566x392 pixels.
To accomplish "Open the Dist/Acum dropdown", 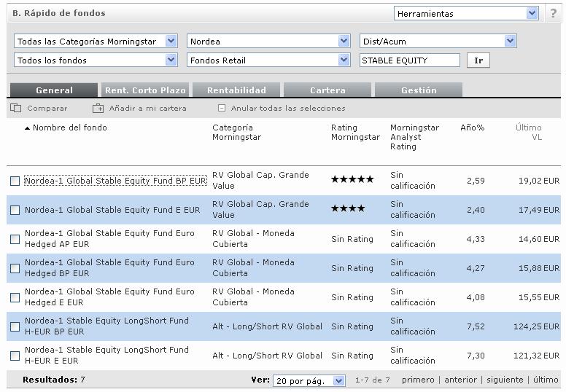I will point(438,42).
